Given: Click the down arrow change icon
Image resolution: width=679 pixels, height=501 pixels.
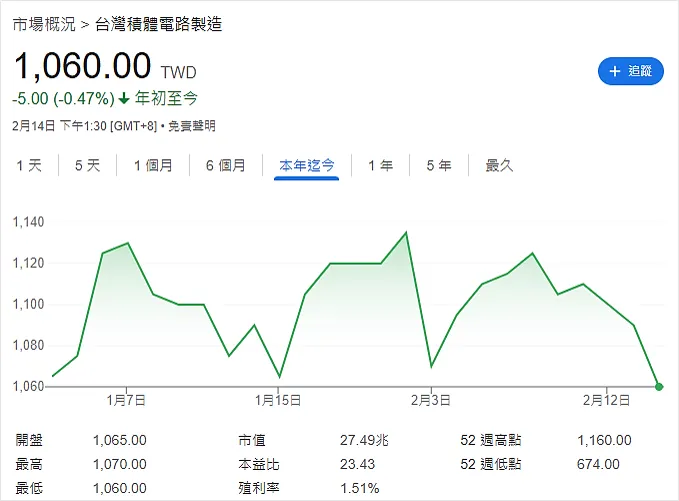Looking at the screenshot, I should [x=124, y=99].
